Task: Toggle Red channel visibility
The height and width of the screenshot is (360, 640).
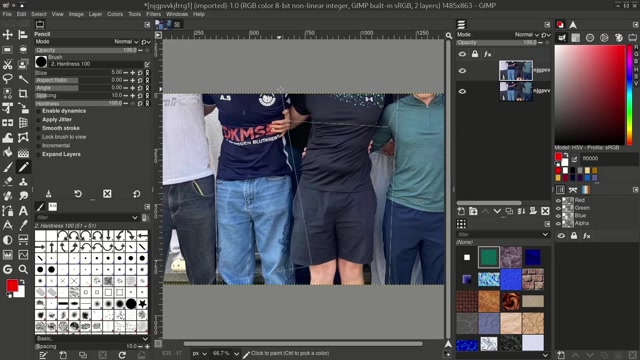Action: point(558,200)
